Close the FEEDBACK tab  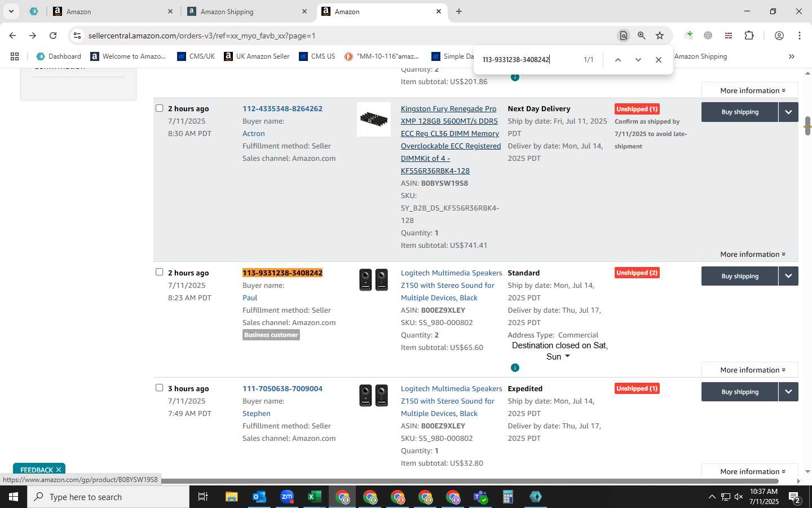point(58,470)
